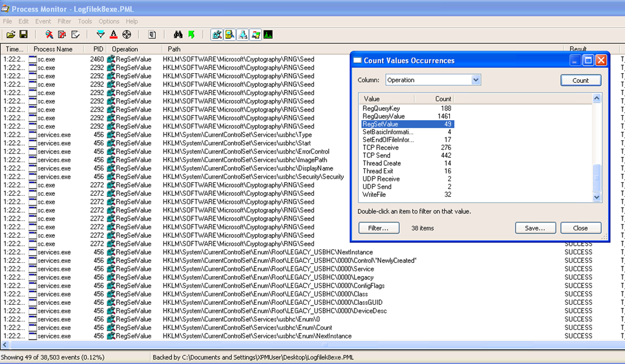Image resolution: width=625 pixels, height=364 pixels.
Task: Toggle Show File System Activity button
Action: [229, 35]
